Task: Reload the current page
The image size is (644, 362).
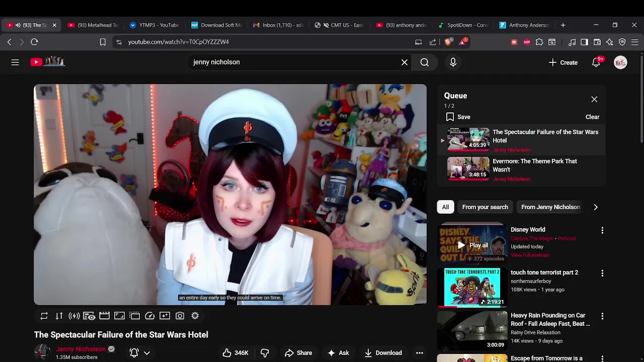Action: (x=34, y=42)
